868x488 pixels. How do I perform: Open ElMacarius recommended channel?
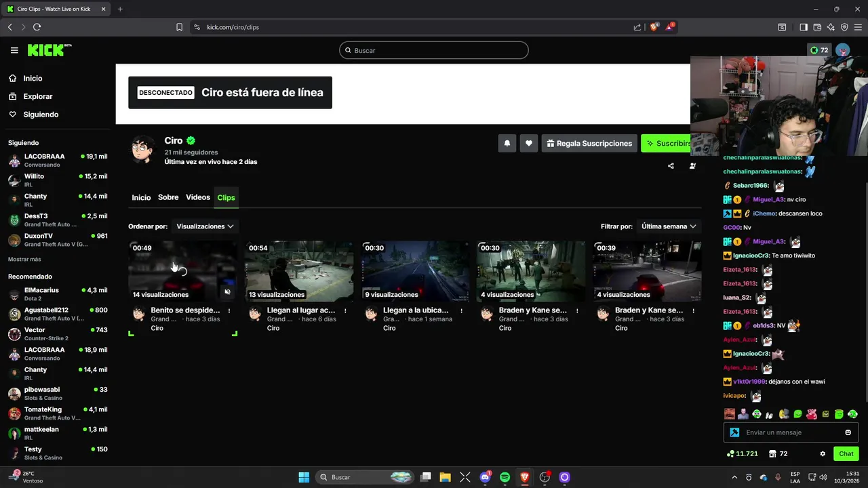tap(58, 293)
